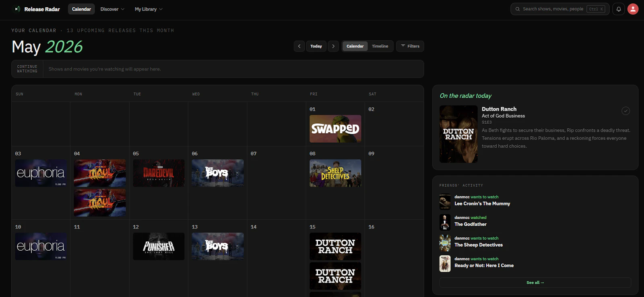
Task: Switch to Calendar view toggle
Action: pyautogui.click(x=355, y=46)
